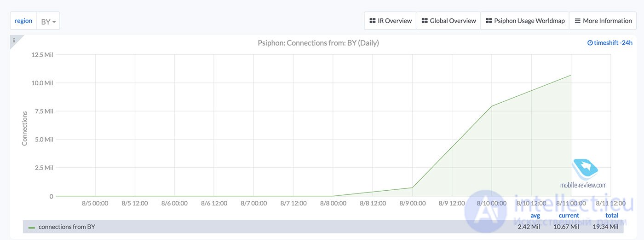Click the 5.0 Mil y-axis label
The height and width of the screenshot is (240, 644).
click(44, 140)
